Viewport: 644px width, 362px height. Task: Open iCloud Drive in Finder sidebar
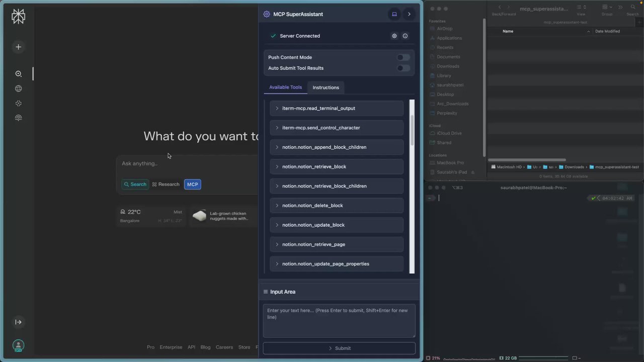click(x=449, y=133)
